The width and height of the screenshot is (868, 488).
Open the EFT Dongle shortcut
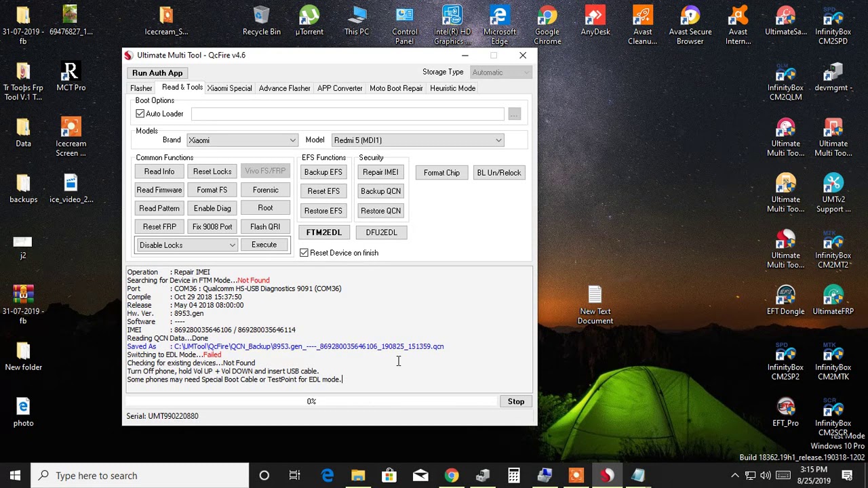pyautogui.click(x=785, y=300)
